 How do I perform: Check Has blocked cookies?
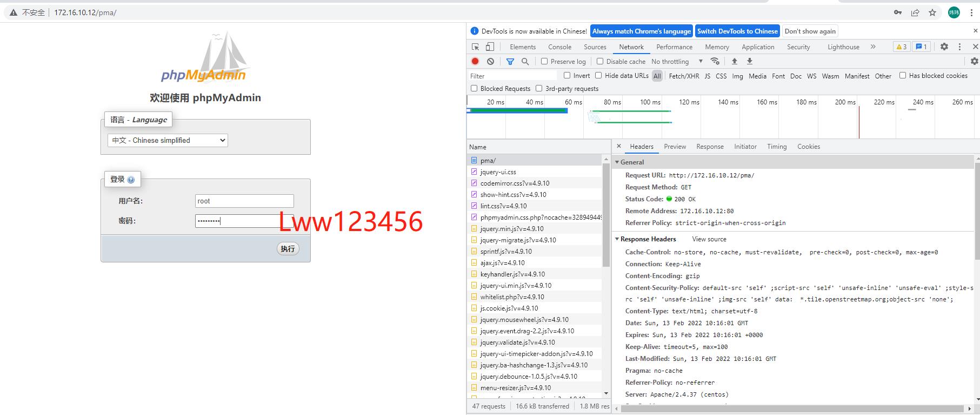903,75
